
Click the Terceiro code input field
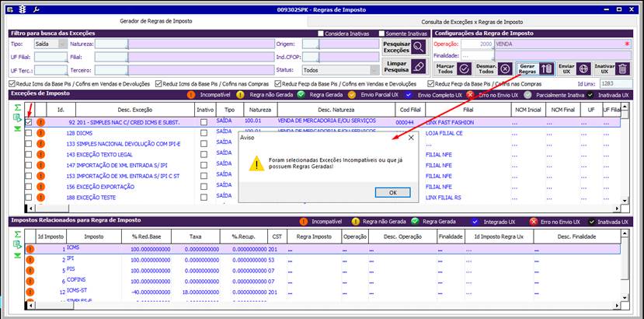tap(111, 70)
